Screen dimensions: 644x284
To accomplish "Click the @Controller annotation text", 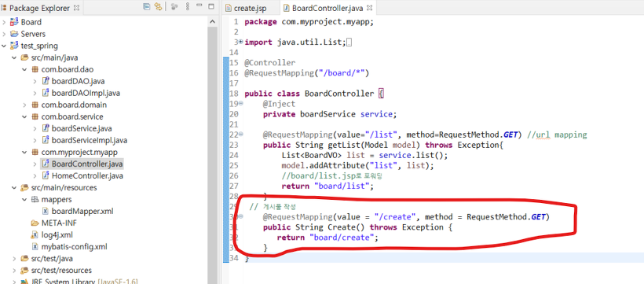I will tap(270, 63).
